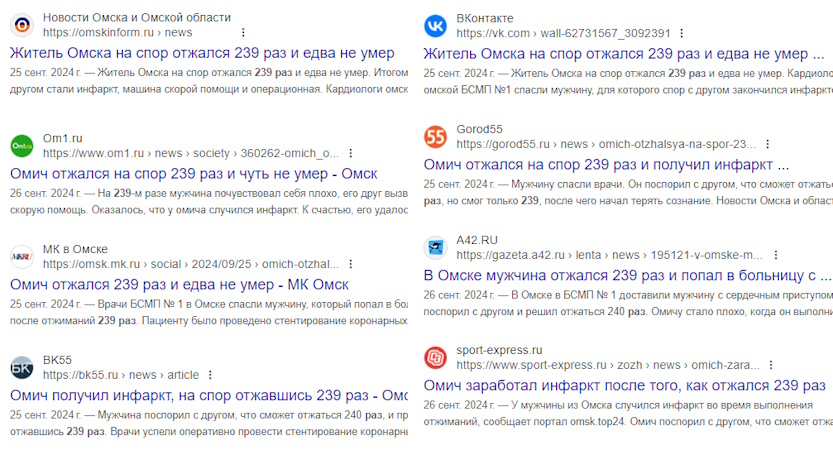This screenshot has width=833, height=455.
Task: Click the https://omsk.mk.ru URL breadcrumb
Action: point(191,264)
